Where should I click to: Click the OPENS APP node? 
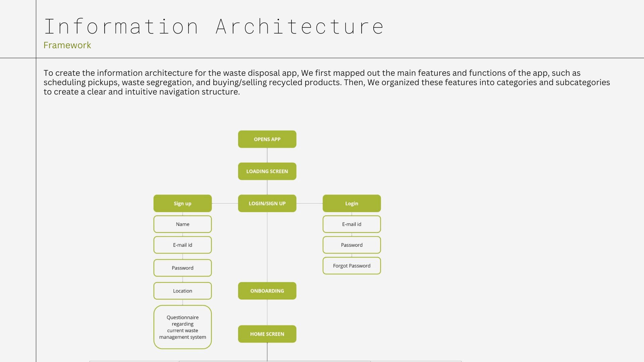coord(267,139)
